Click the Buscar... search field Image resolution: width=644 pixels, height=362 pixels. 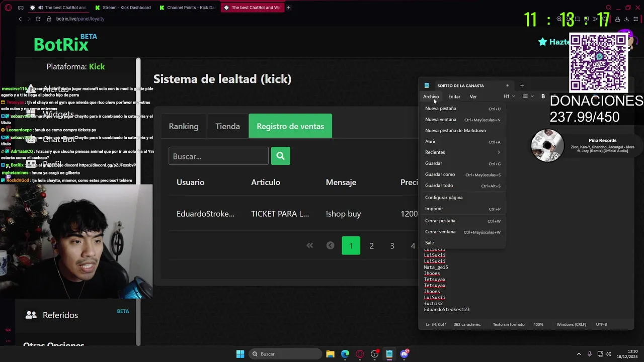pyautogui.click(x=218, y=156)
